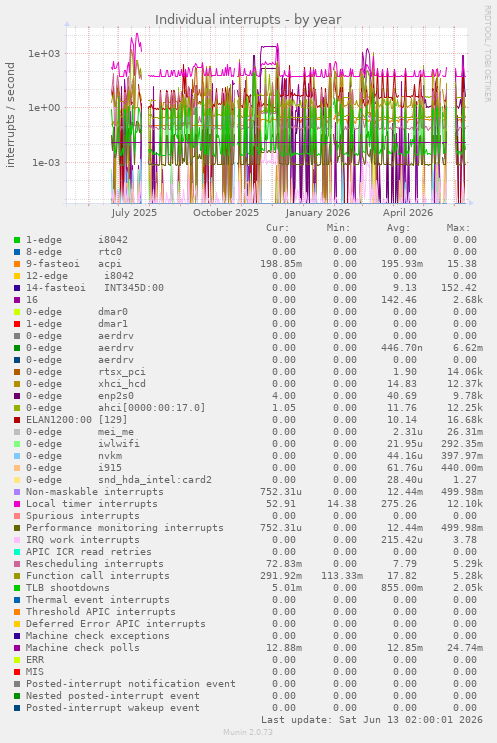This screenshot has height=743, width=497.
Task: Click the acpi legend color swatch
Action: [x=17, y=264]
